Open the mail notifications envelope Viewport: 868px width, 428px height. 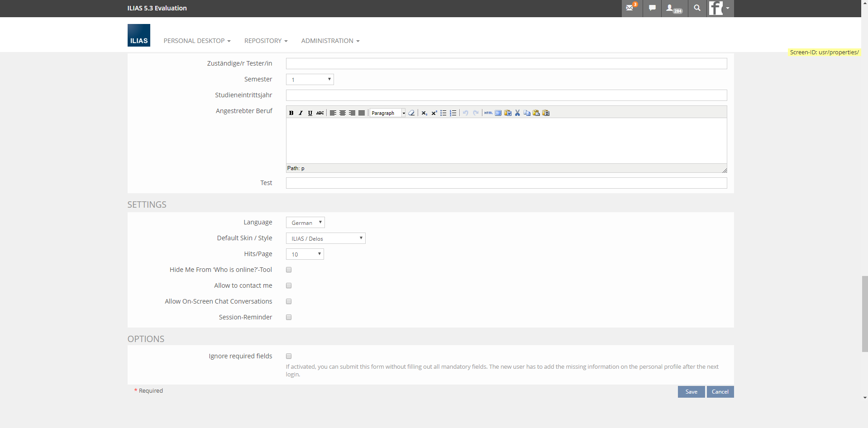631,8
